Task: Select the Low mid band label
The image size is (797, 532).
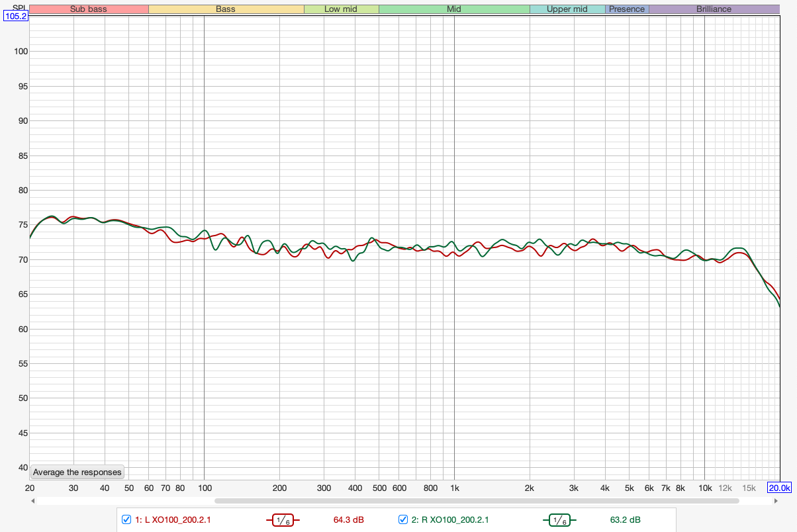Action: pyautogui.click(x=342, y=9)
